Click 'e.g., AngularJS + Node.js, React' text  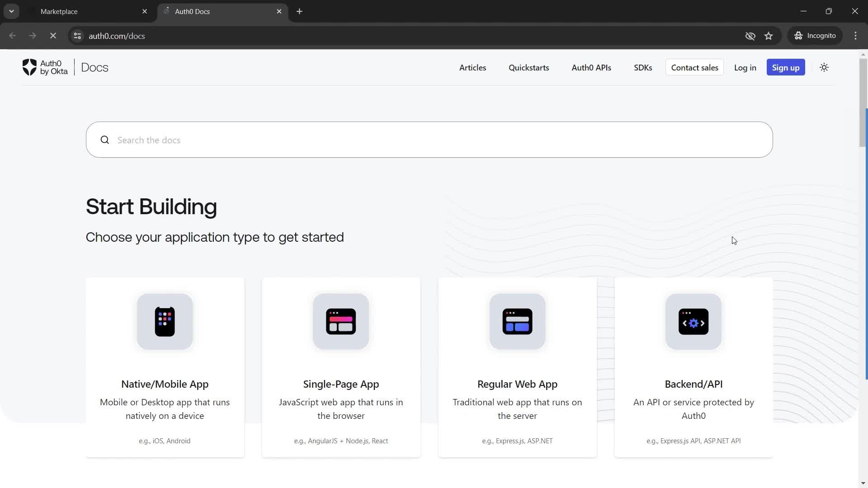pyautogui.click(x=341, y=441)
